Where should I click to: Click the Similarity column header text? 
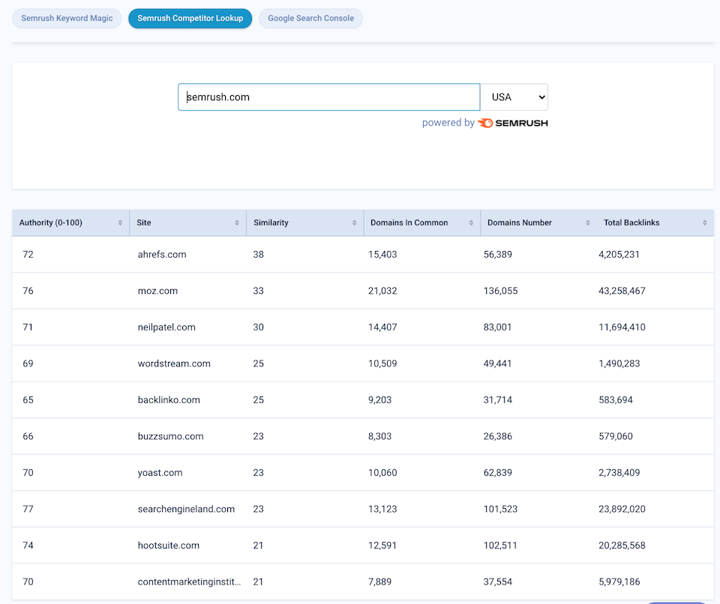coord(271,223)
